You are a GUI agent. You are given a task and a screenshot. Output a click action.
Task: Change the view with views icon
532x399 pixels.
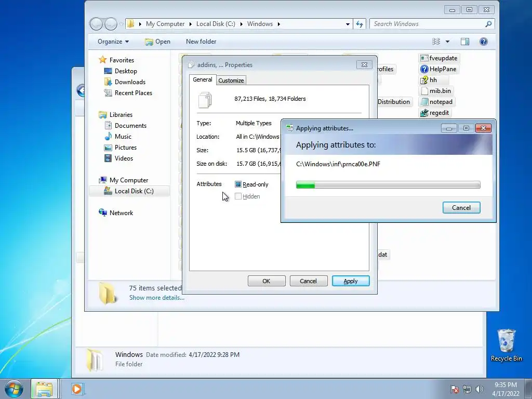click(436, 42)
